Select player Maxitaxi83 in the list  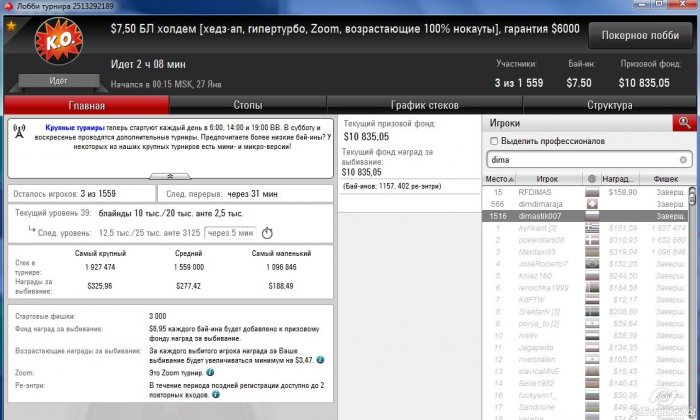coord(585,252)
